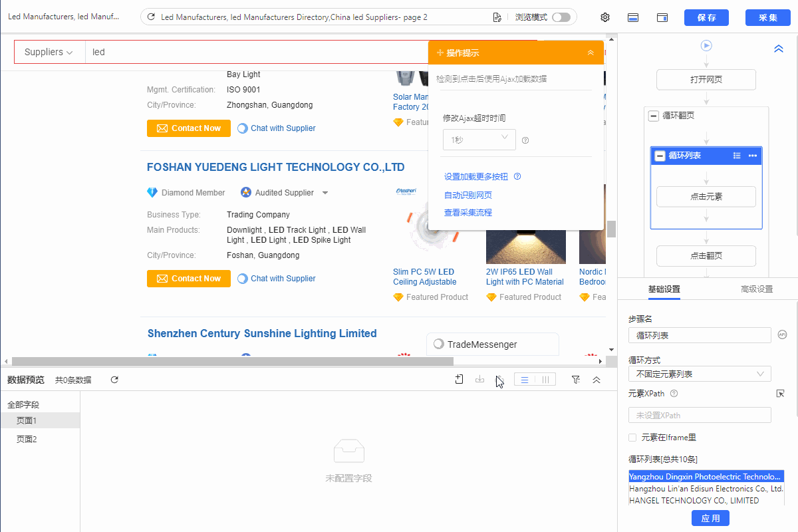Collapse the 操作提示 tips panel

[591, 53]
